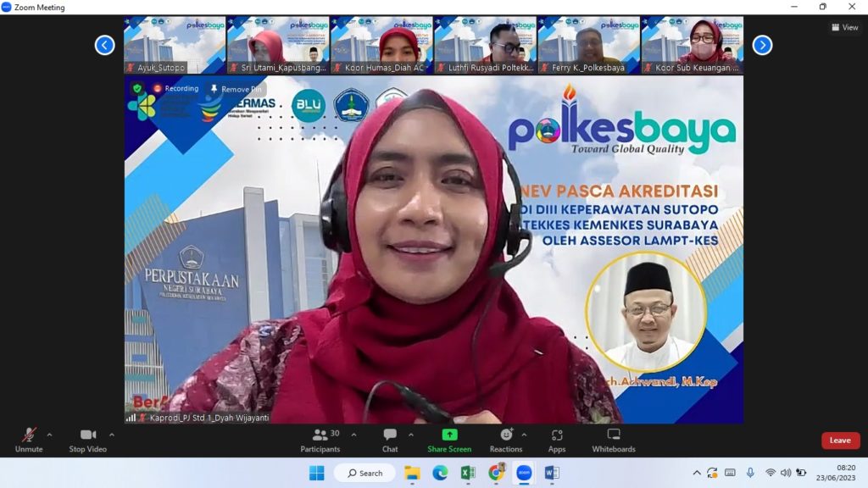
Task: Click the sync tray icon
Action: pyautogui.click(x=712, y=473)
